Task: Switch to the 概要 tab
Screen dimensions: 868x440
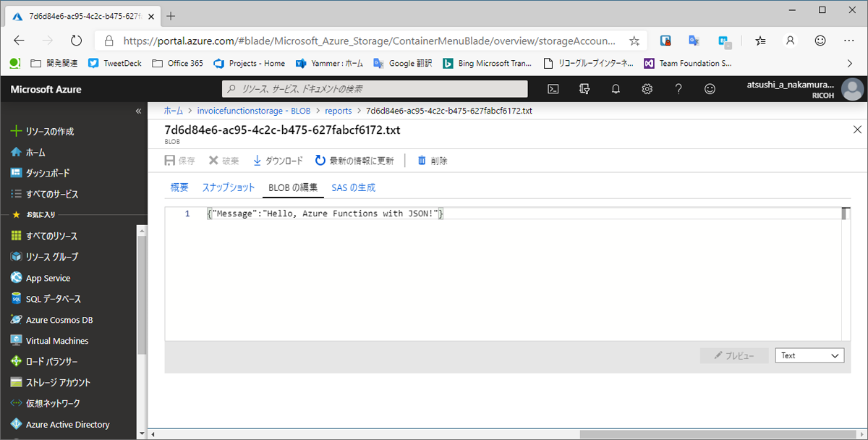Action: (x=179, y=187)
